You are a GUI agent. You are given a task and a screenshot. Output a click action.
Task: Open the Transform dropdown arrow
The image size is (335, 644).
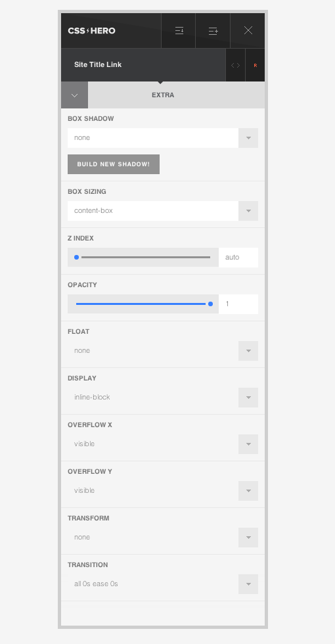pyautogui.click(x=248, y=538)
